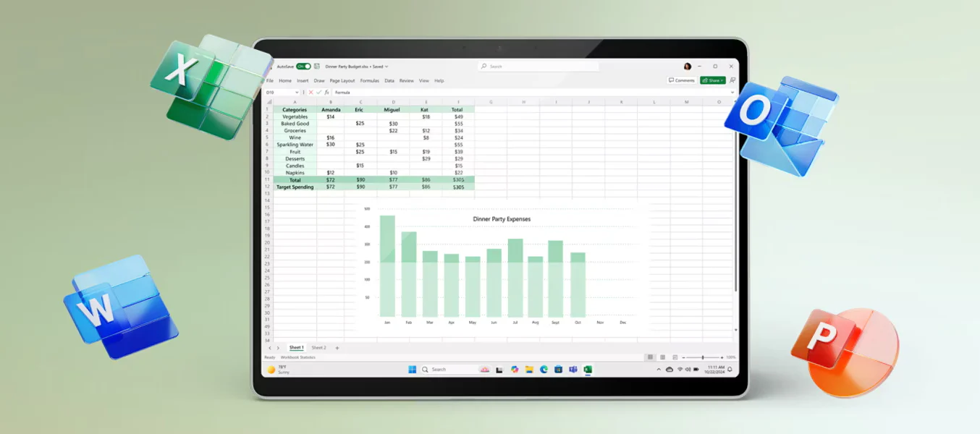The width and height of the screenshot is (980, 434).
Task: Expand the system tray hidden icons chevron
Action: 659,370
